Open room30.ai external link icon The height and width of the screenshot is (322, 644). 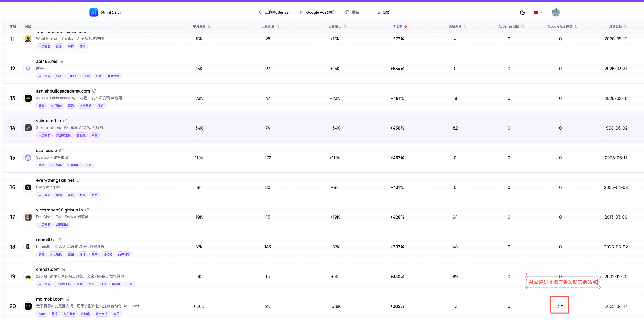[x=61, y=240]
